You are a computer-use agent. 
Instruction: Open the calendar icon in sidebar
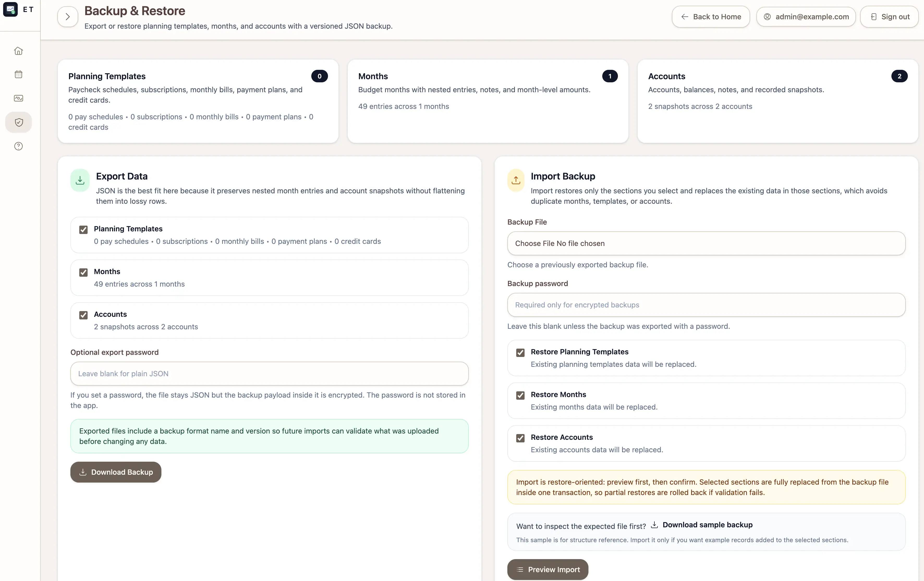[19, 75]
